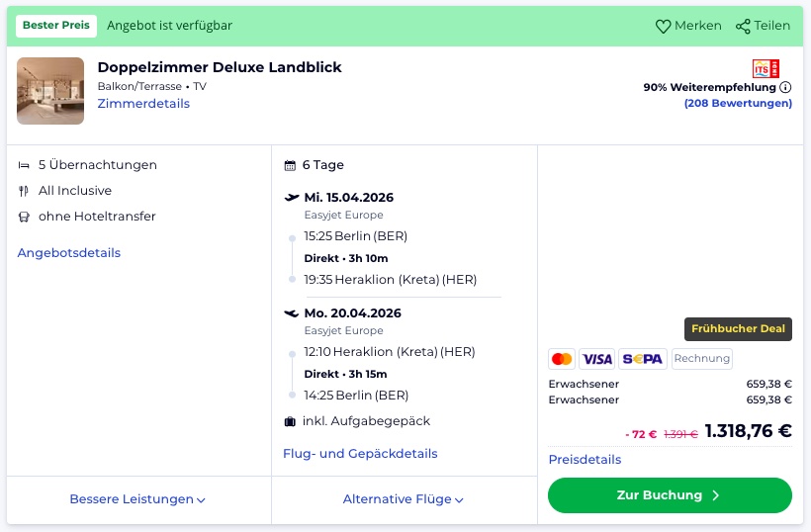811x532 pixels.
Task: Click Direkt 3h 10m flight duration
Action: pos(346,258)
